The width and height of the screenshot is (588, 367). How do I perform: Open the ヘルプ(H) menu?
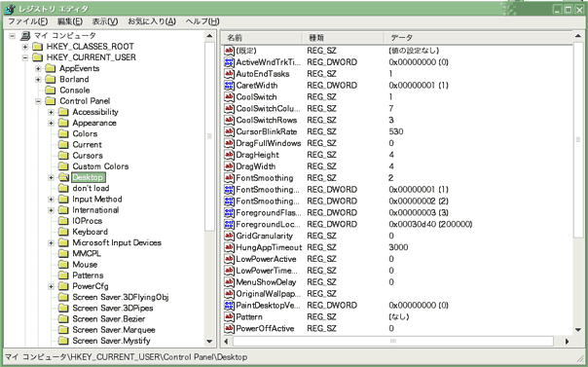click(x=202, y=21)
